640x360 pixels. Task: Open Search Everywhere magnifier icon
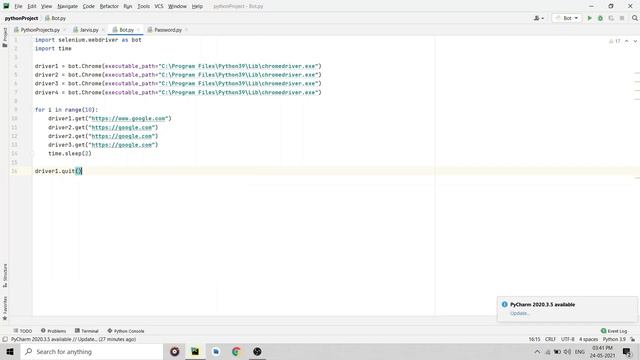[635, 18]
